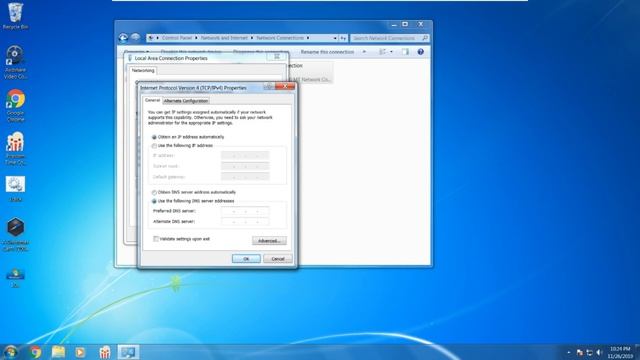
Task: Open Action Center flag tray icon
Action: pyautogui.click(x=580, y=352)
